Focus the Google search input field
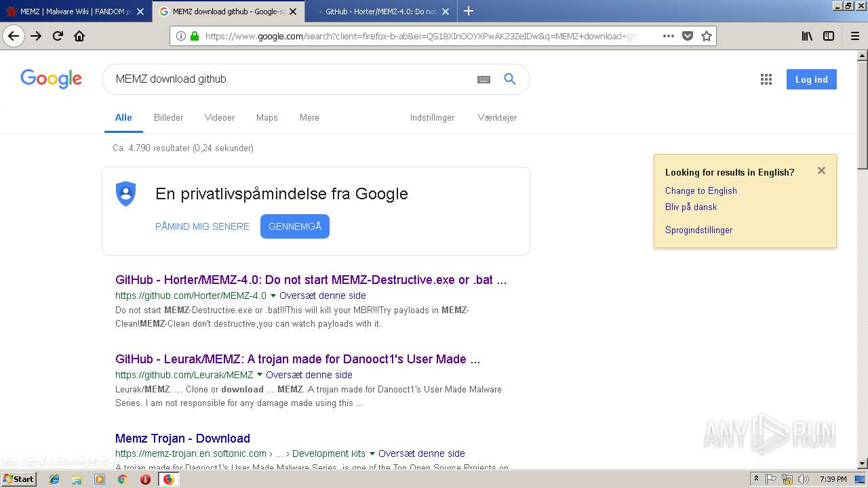Viewport: 868px width, 488px height. tap(292, 79)
